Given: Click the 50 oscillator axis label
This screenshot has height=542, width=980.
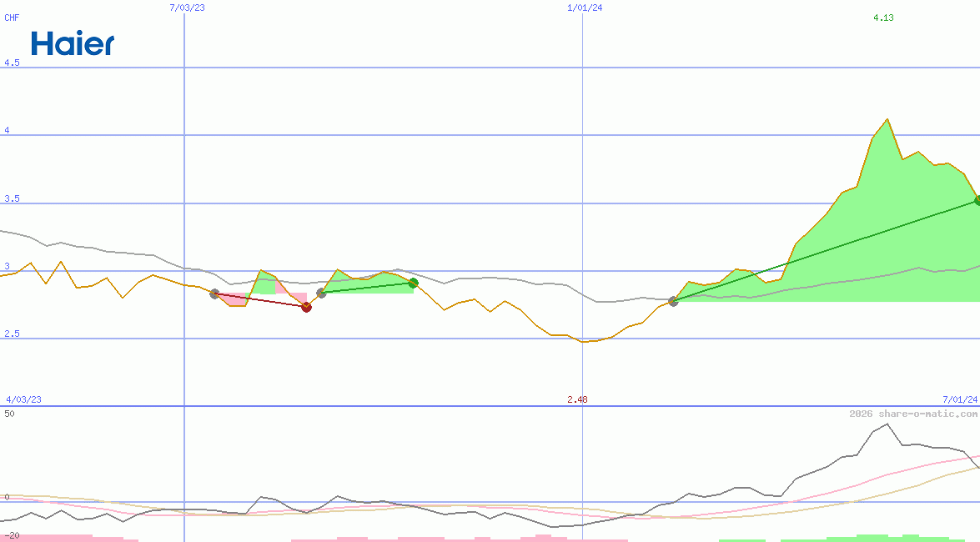Looking at the screenshot, I should coord(9,414).
